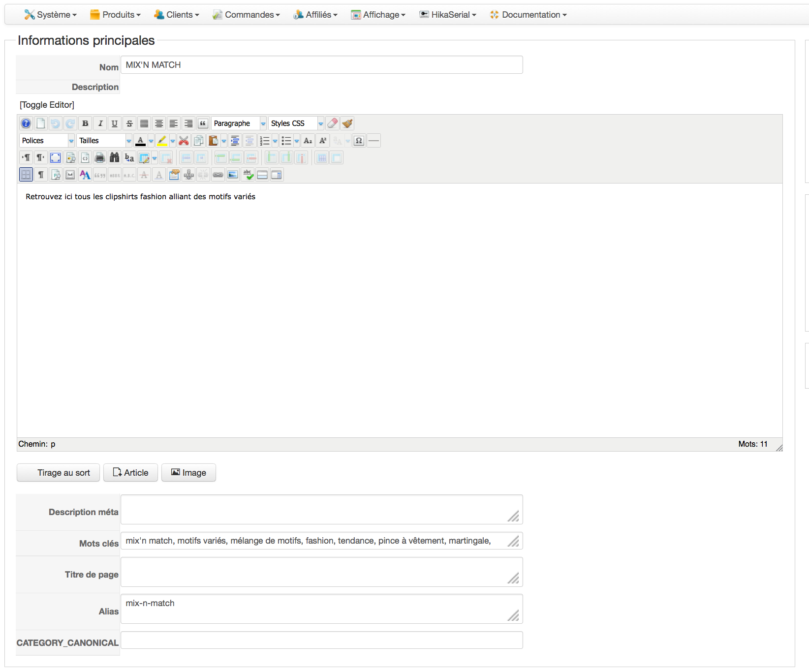
Task: Open the Styles CSS dropdown
Action: [x=296, y=123]
